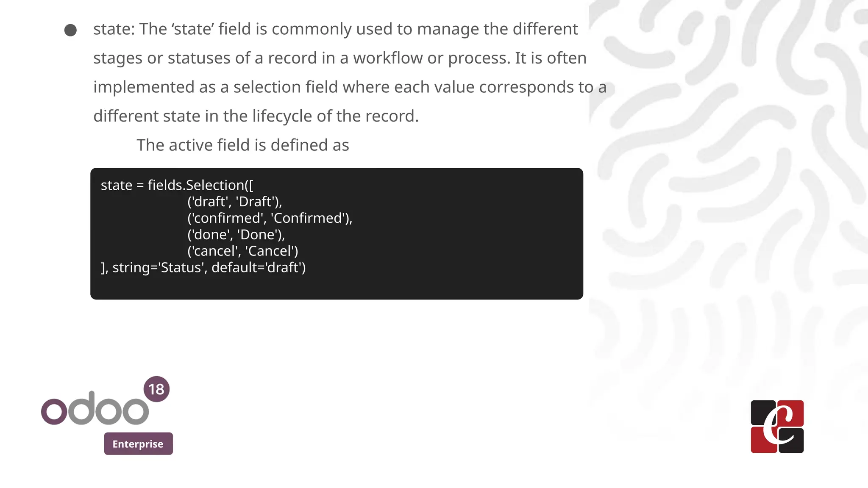
Task: Click the 'stages or statuses of a record' line
Action: point(339,58)
